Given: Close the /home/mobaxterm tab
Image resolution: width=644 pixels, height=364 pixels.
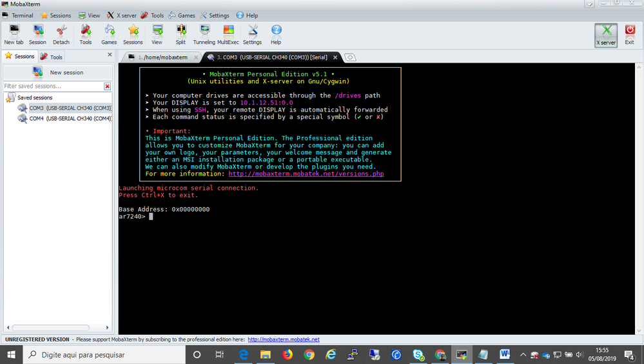Looking at the screenshot, I should coord(196,57).
